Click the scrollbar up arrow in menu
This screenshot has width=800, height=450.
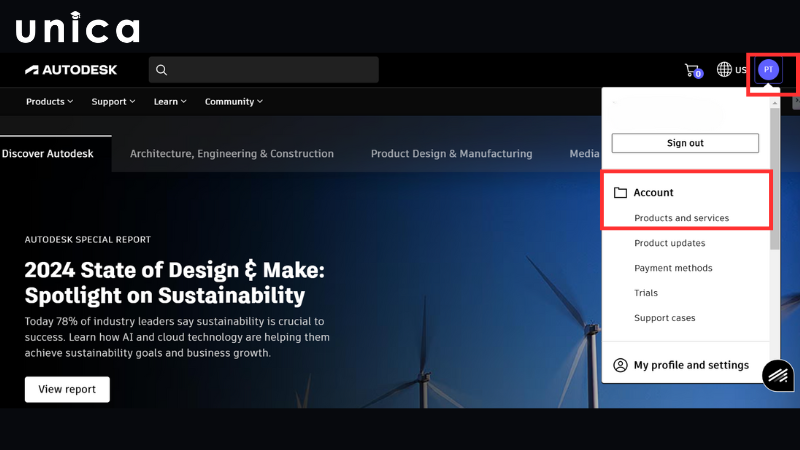[x=775, y=103]
